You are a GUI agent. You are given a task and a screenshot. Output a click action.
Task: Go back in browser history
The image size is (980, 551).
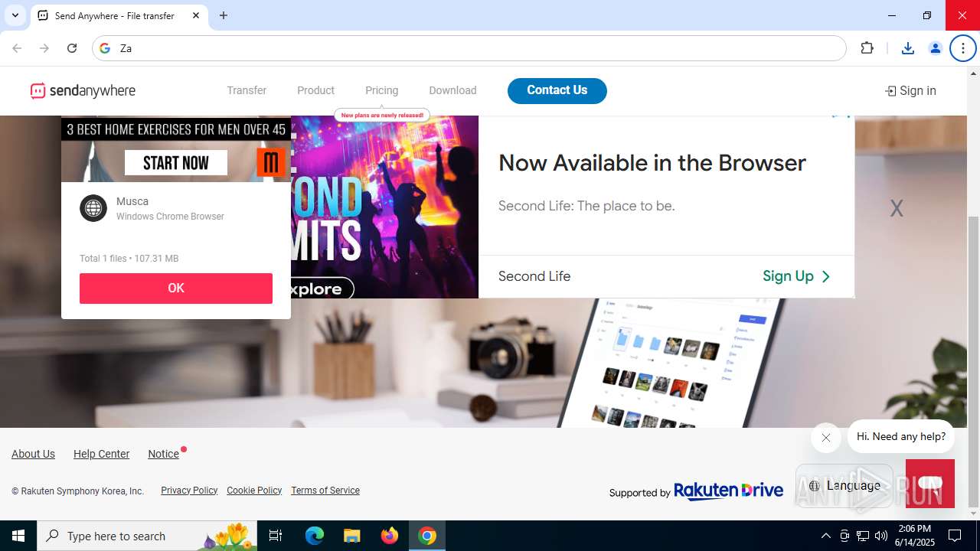(x=17, y=48)
